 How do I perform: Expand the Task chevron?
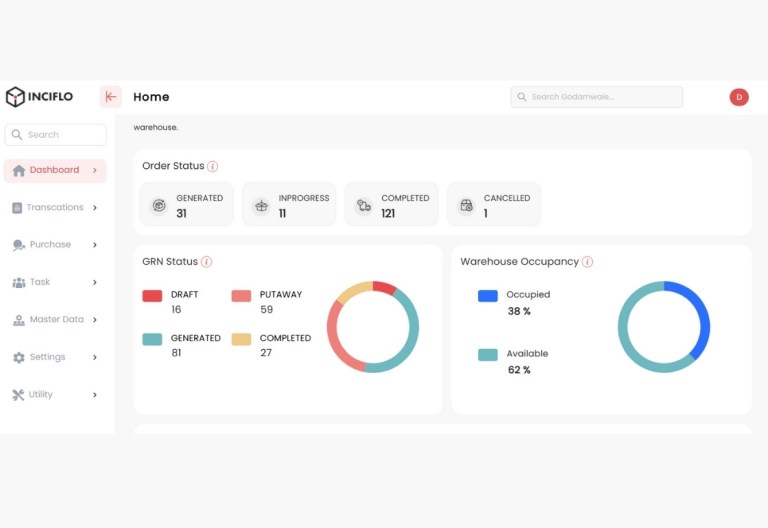coord(95,283)
